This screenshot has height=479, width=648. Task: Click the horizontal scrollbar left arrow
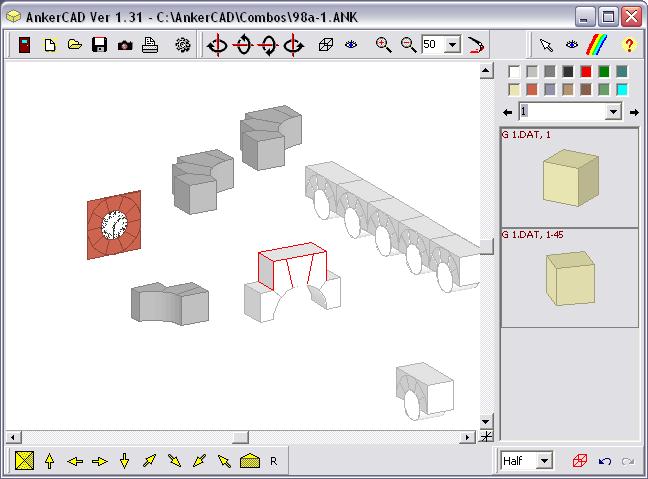pos(13,437)
